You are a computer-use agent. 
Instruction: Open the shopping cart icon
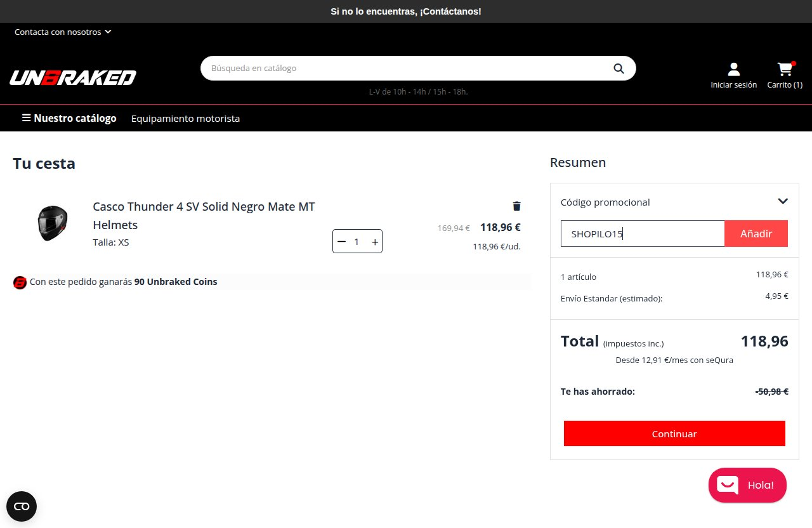point(785,69)
